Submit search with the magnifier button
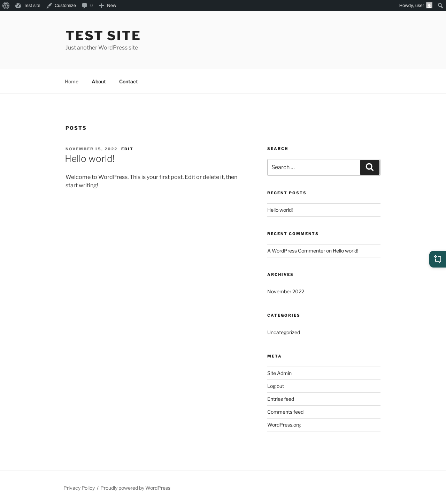The width and height of the screenshot is (446, 504). pos(370,167)
